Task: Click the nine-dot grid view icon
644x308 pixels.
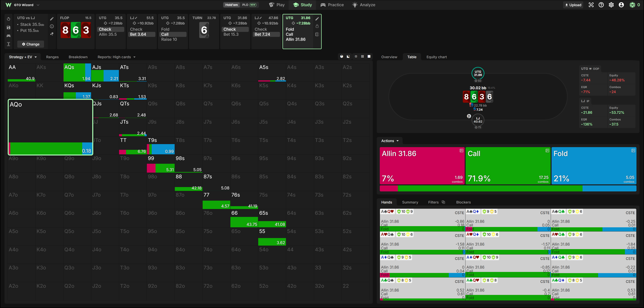Action: pos(363,57)
